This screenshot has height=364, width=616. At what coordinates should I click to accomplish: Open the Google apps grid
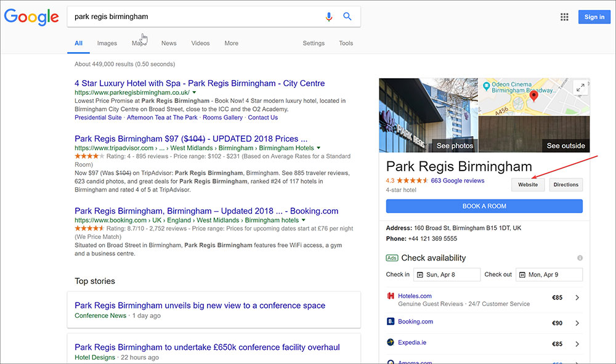click(564, 17)
